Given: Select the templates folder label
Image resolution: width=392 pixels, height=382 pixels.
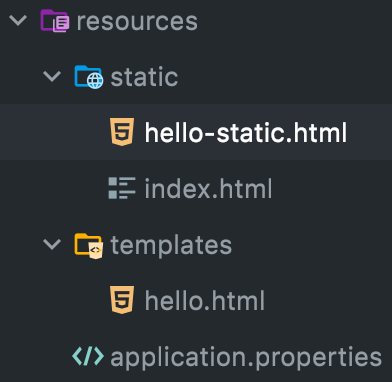Looking at the screenshot, I should (171, 246).
